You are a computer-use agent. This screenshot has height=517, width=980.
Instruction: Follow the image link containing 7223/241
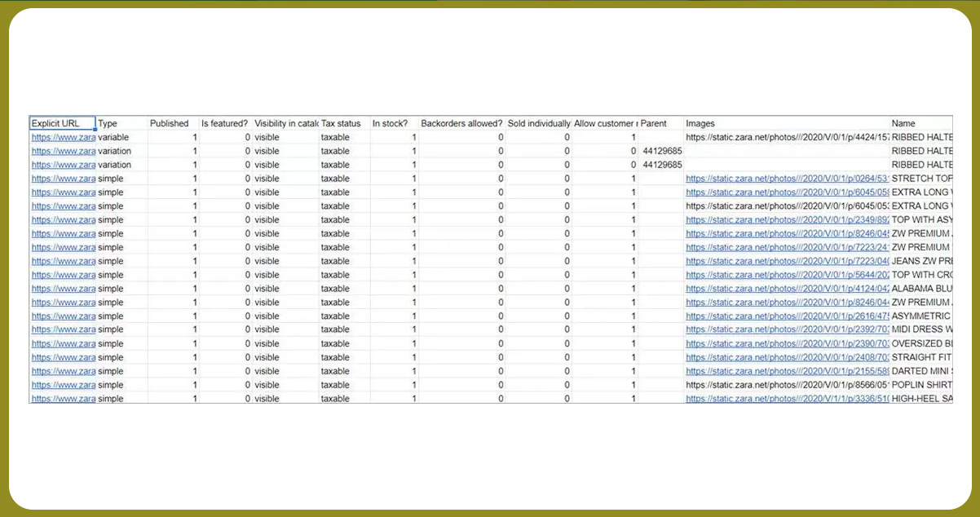pos(787,248)
